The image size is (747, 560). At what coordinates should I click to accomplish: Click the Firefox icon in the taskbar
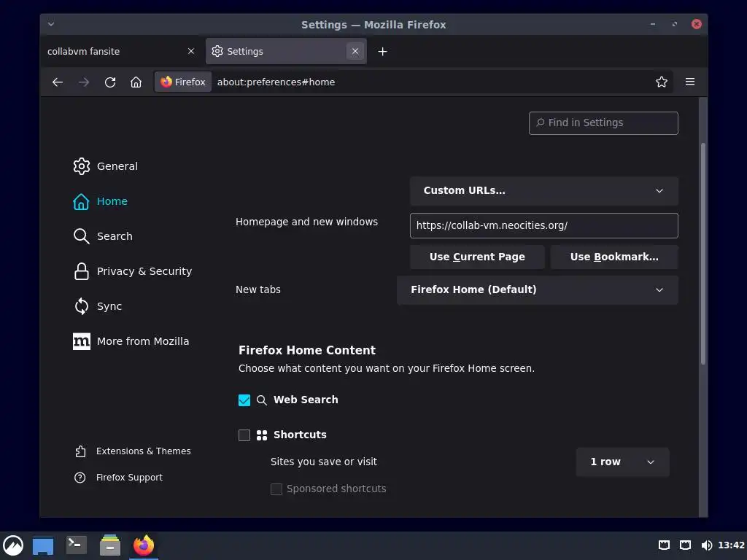[144, 545]
